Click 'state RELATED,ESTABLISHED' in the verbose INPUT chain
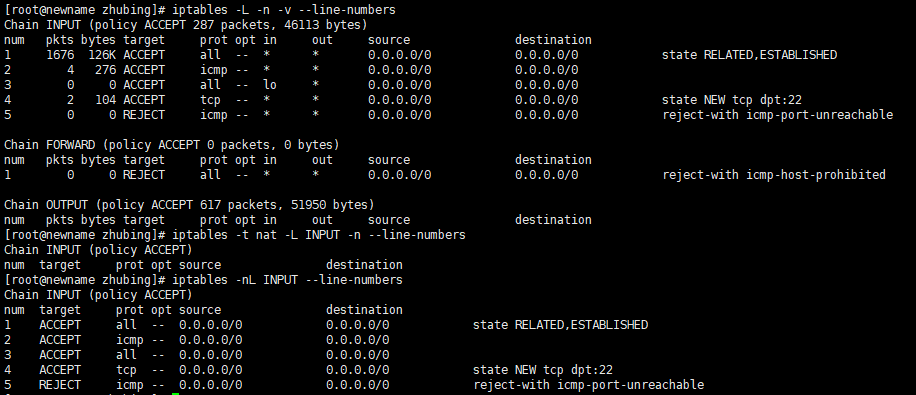Image resolution: width=916 pixels, height=395 pixels. 750,55
